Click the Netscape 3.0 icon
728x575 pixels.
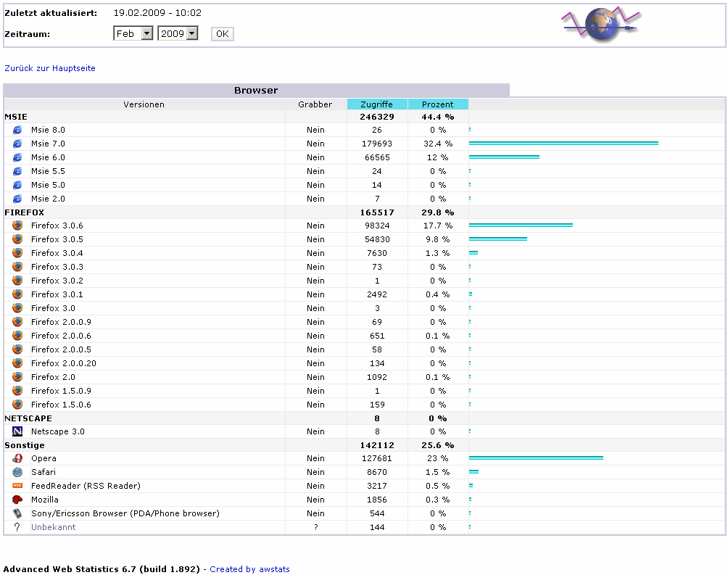17,431
